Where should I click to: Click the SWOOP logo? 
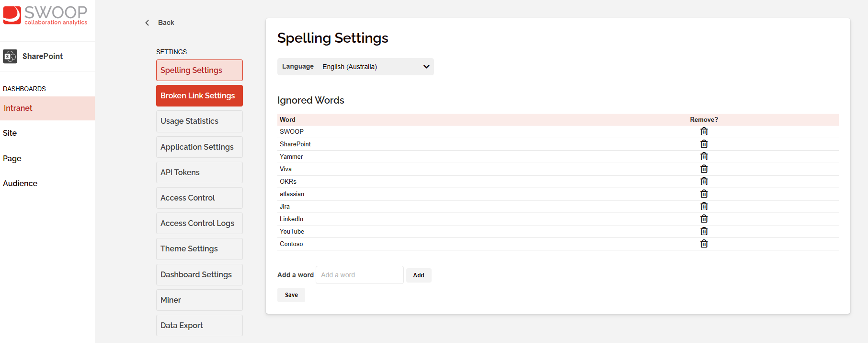pyautogui.click(x=46, y=15)
